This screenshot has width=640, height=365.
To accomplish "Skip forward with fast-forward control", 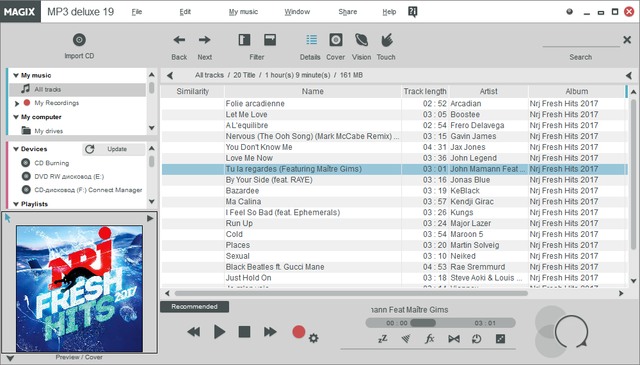I will tap(270, 332).
